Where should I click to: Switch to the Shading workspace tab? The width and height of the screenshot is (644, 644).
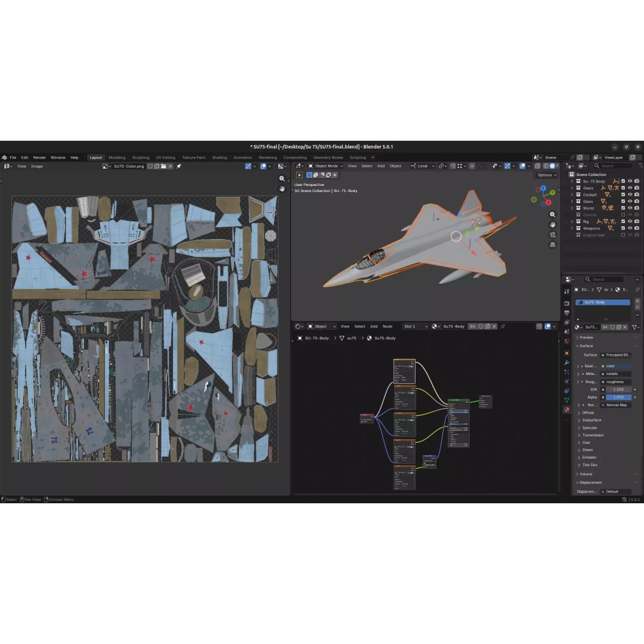219,157
